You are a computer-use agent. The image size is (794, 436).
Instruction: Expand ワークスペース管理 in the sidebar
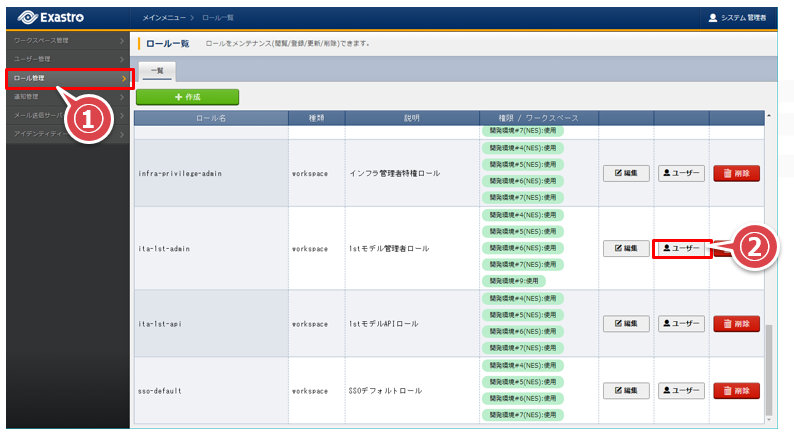[66, 40]
